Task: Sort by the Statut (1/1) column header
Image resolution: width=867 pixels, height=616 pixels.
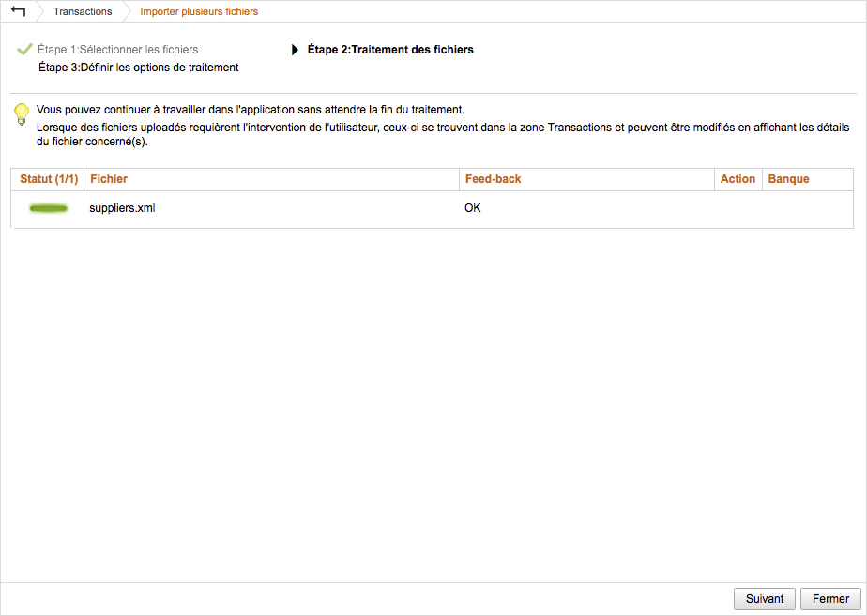Action: point(49,179)
